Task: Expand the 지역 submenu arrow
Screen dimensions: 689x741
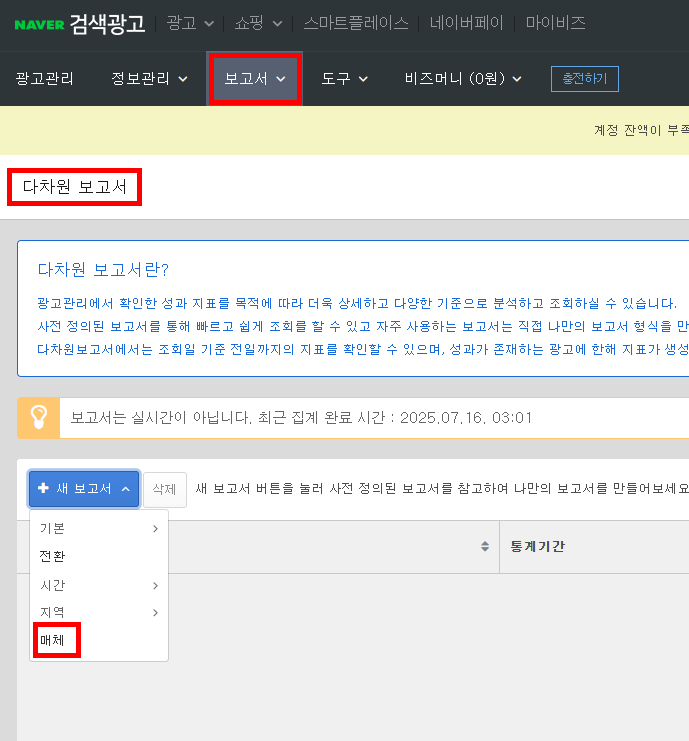Action: coord(155,612)
